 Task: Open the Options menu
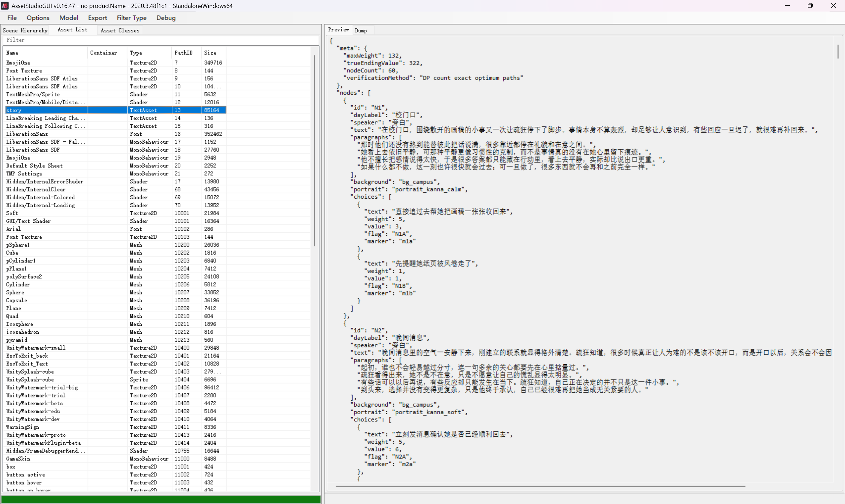coord(38,18)
